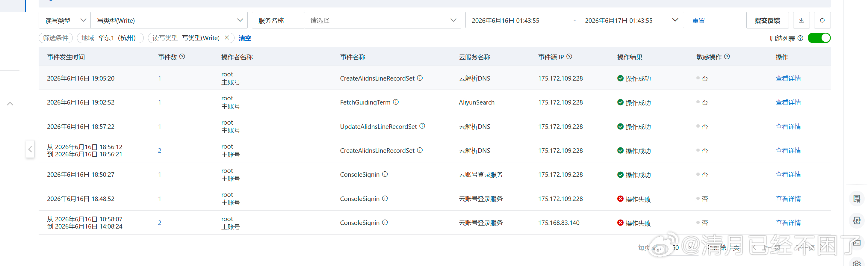The width and height of the screenshot is (868, 266).
Task: Click event count 2 in 18:56:12 row
Action: [159, 150]
